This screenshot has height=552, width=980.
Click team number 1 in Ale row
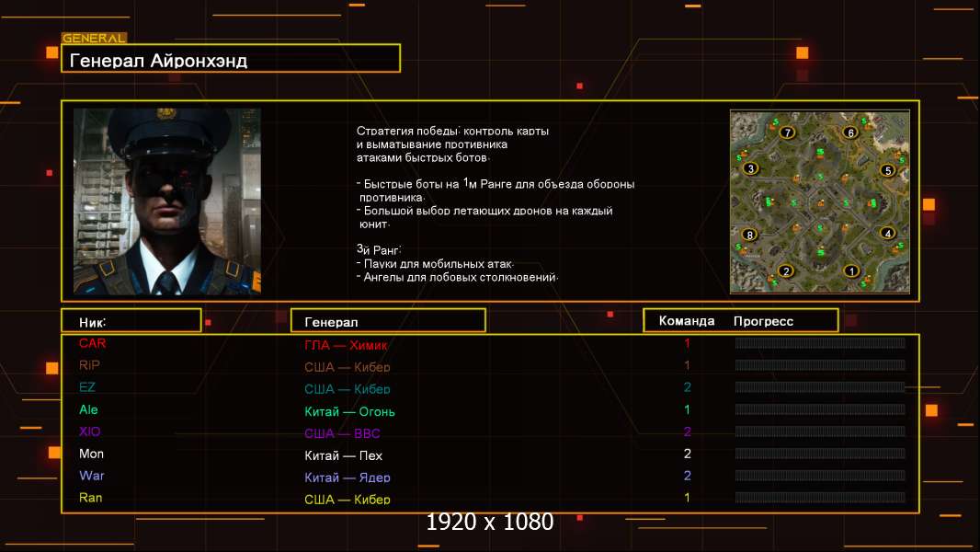tap(687, 409)
